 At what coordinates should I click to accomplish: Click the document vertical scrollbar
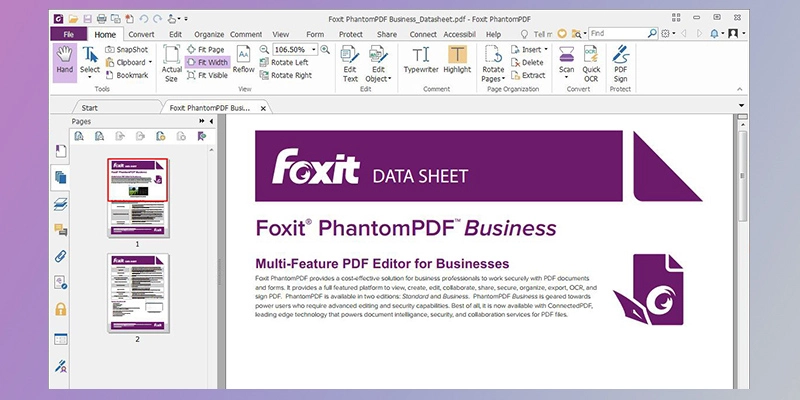(742, 176)
